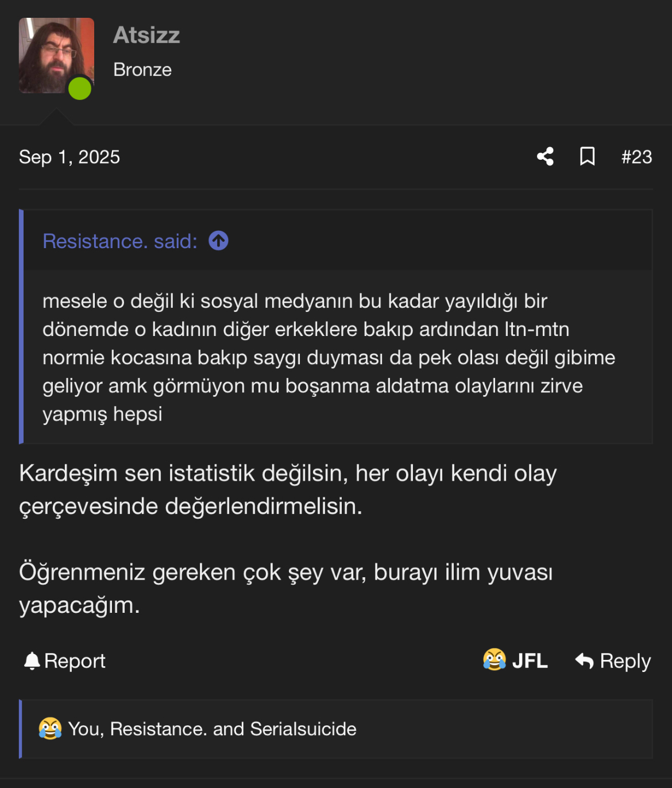Viewport: 672px width, 788px height.
Task: Bookmark this post using the bookmark icon
Action: pos(587,156)
